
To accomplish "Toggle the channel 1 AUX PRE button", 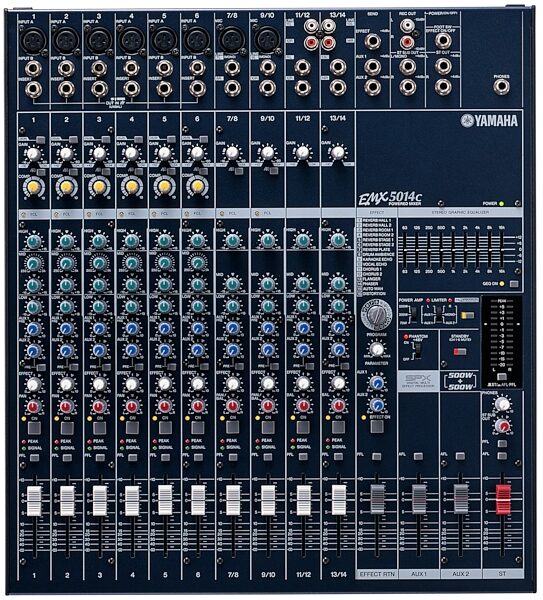I will [41, 367].
